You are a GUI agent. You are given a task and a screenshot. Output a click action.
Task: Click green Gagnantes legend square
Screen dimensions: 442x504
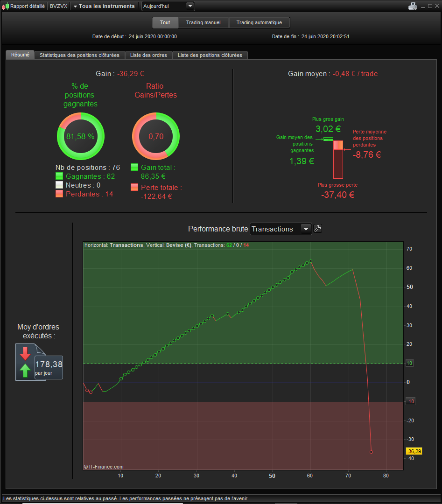(x=59, y=176)
